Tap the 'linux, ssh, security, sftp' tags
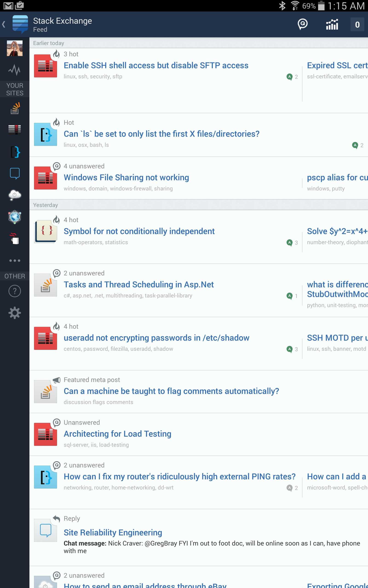Viewport: 368px width, 588px height. [93, 76]
